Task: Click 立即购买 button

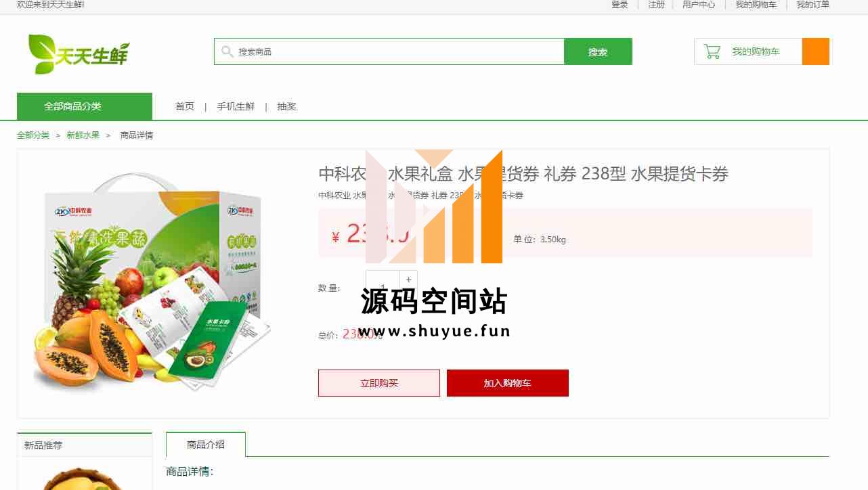Action: pyautogui.click(x=379, y=383)
